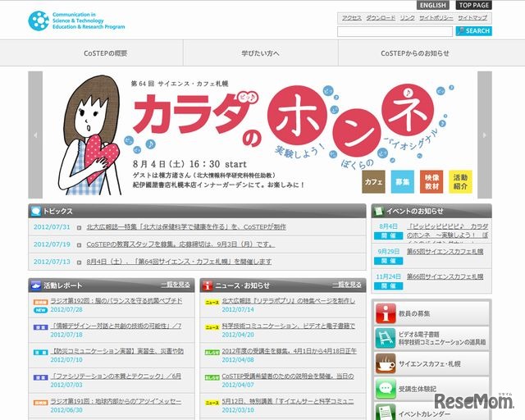The width and height of the screenshot is (525, 420).
Task: Open 2012/07/19 教育スタッフ募集 topic
Action: (180, 244)
